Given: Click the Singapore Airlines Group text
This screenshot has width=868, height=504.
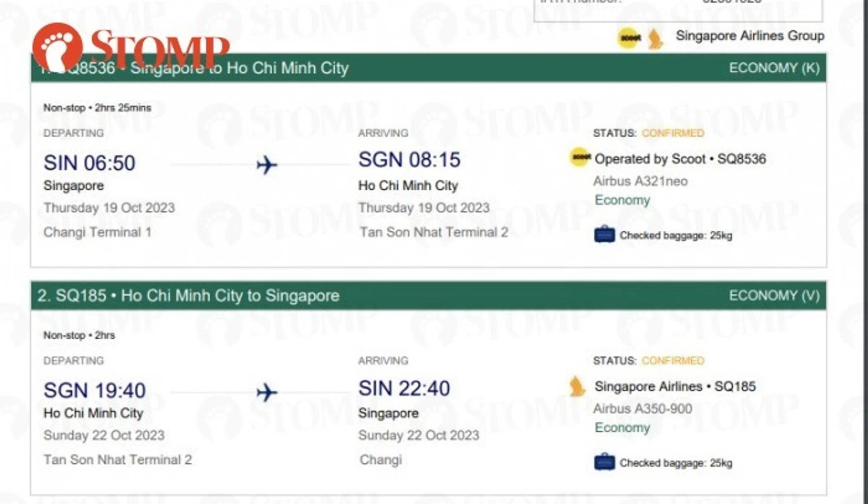Looking at the screenshot, I should click(x=750, y=36).
